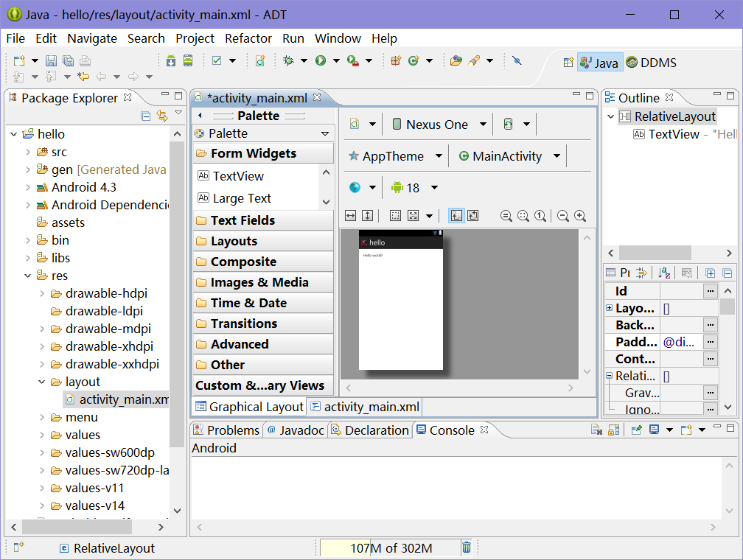Click the garbage collector trash icon
This screenshot has width=743, height=560.
pyautogui.click(x=467, y=547)
